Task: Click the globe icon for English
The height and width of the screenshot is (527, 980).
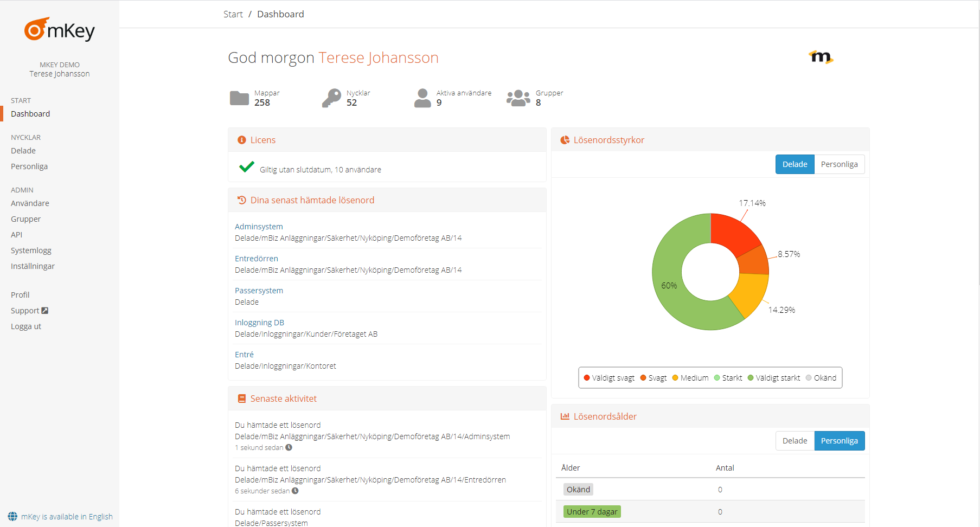Action: 12,517
